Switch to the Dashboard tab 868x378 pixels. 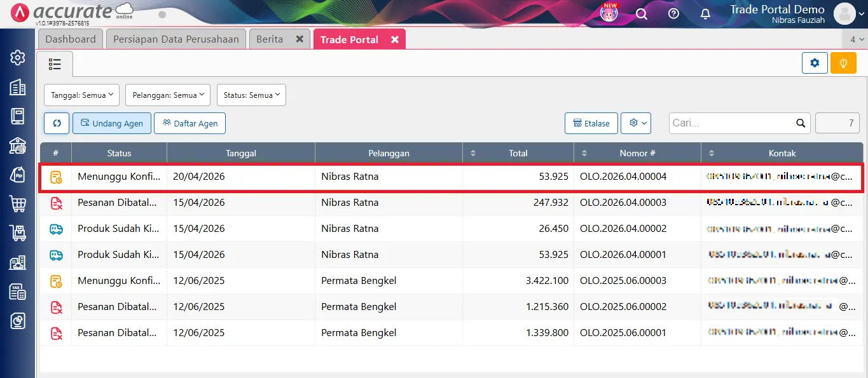point(71,39)
